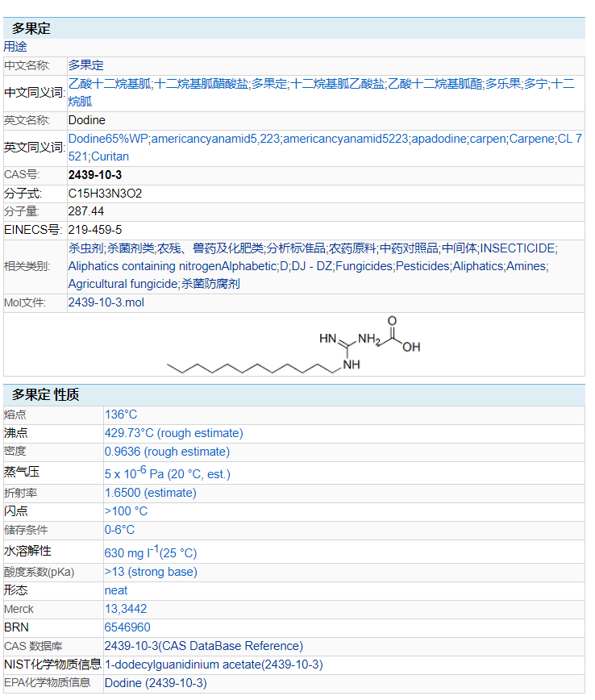Open the 中药对照品 category link
This screenshot has width=595, height=700.
(x=409, y=248)
